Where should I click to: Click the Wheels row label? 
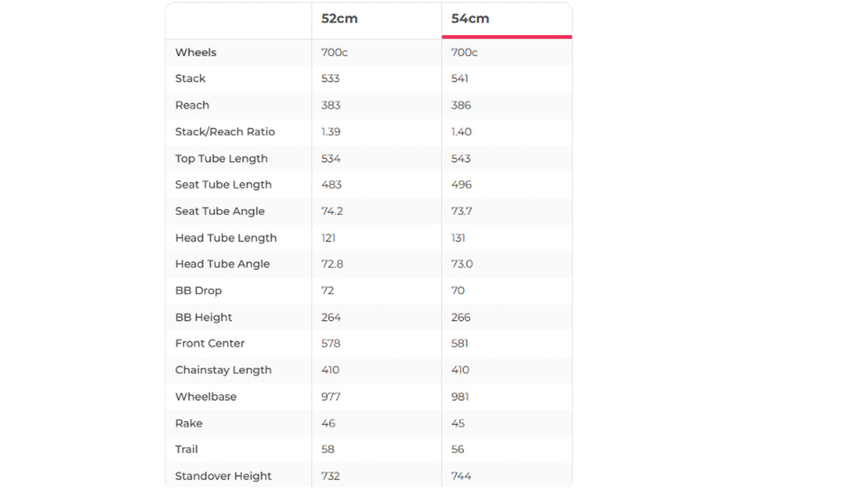point(195,52)
